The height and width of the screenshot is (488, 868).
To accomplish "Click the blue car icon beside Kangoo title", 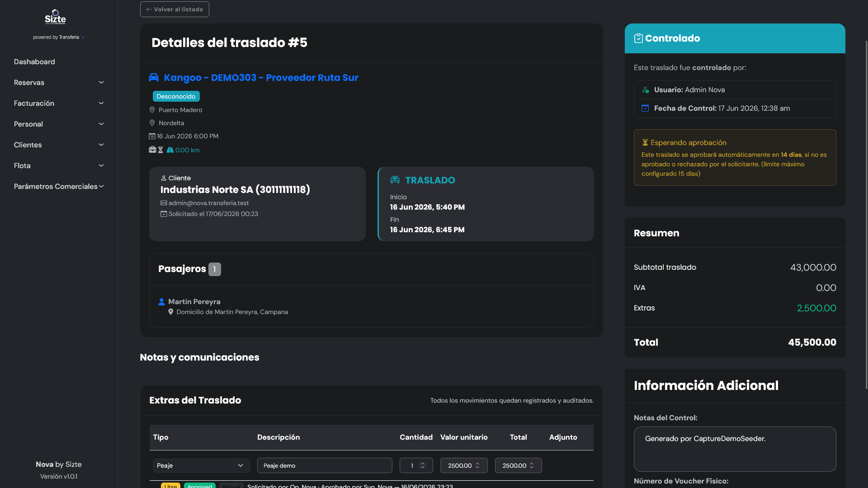I will click(x=154, y=77).
